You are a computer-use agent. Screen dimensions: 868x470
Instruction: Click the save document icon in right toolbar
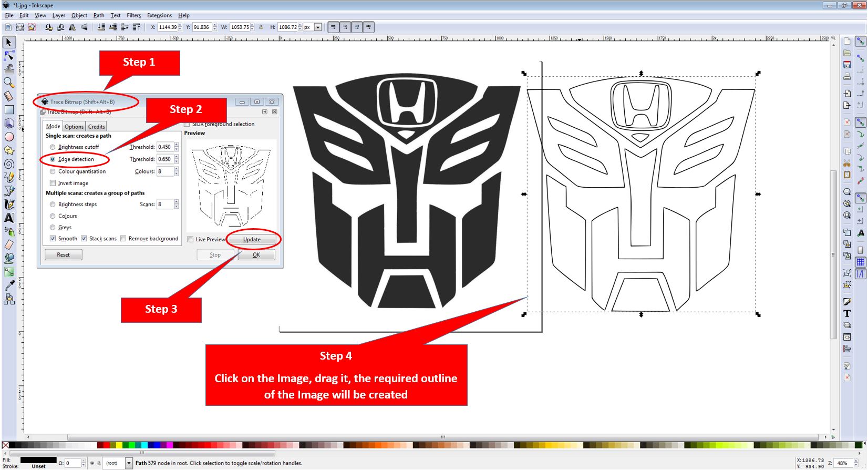tap(847, 65)
